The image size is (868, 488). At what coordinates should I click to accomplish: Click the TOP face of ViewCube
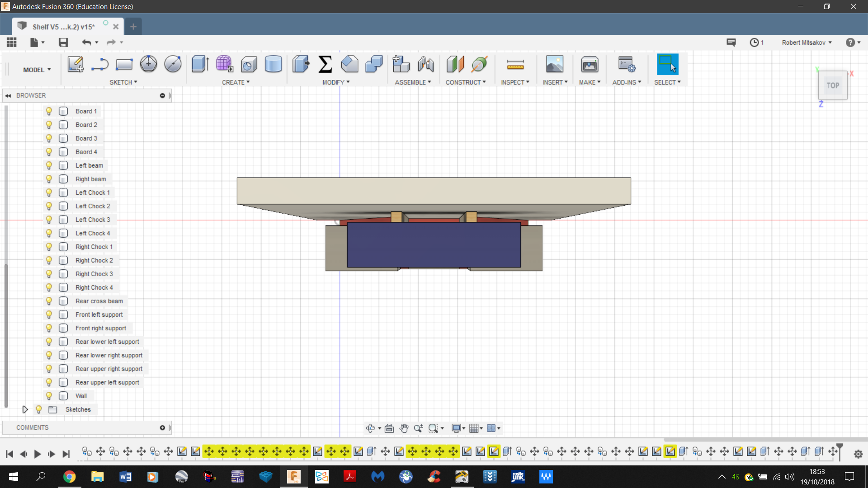(x=833, y=85)
